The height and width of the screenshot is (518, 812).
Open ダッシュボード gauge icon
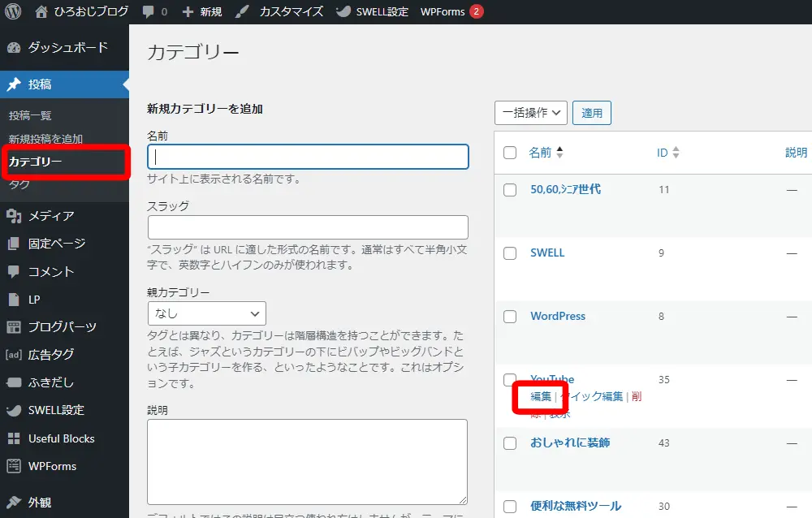tap(14, 48)
